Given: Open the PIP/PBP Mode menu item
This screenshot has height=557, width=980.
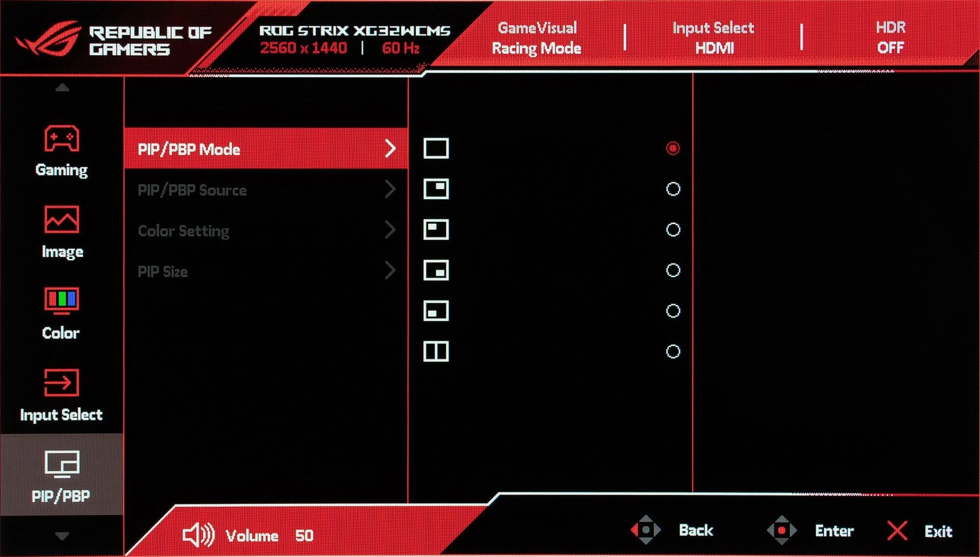Looking at the screenshot, I should coord(266,148).
